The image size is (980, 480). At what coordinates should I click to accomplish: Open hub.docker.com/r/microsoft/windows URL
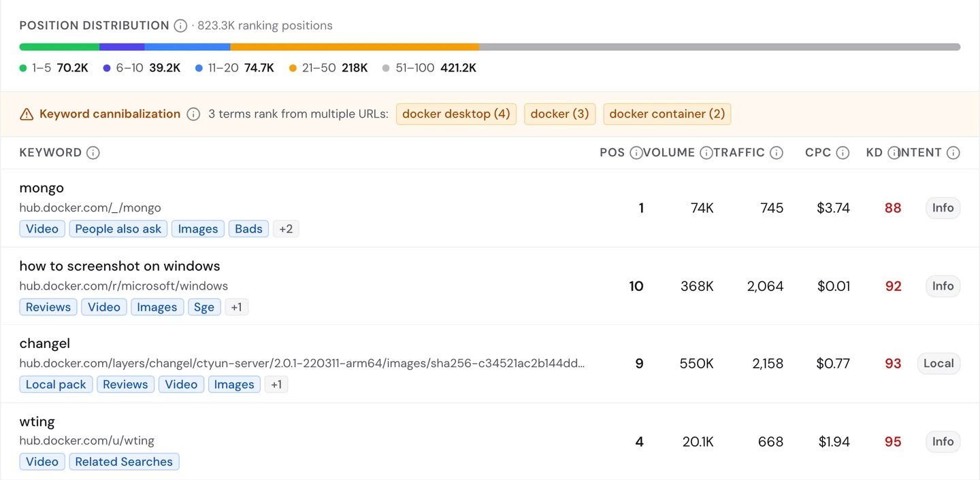click(x=123, y=286)
